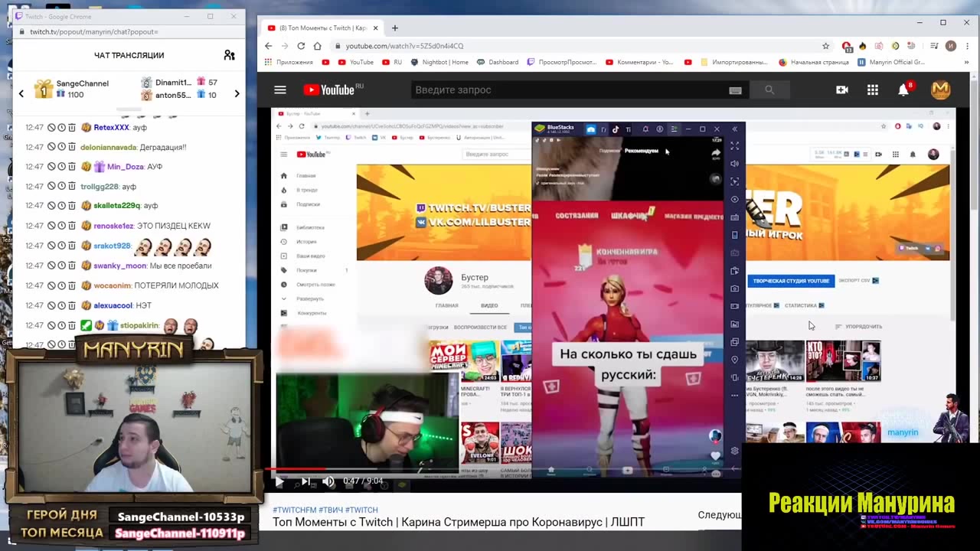Collapse the leaderboard handle below gift leaders
This screenshot has width=980, height=551.
tap(129, 109)
